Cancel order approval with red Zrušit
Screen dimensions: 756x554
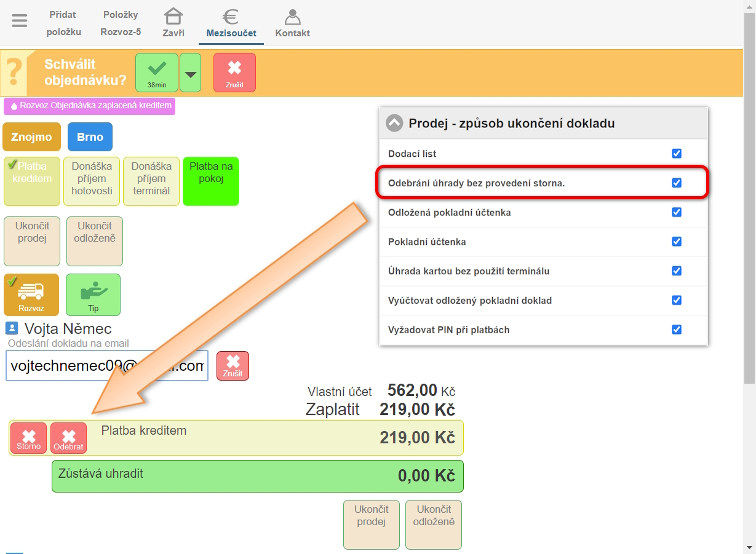234,73
